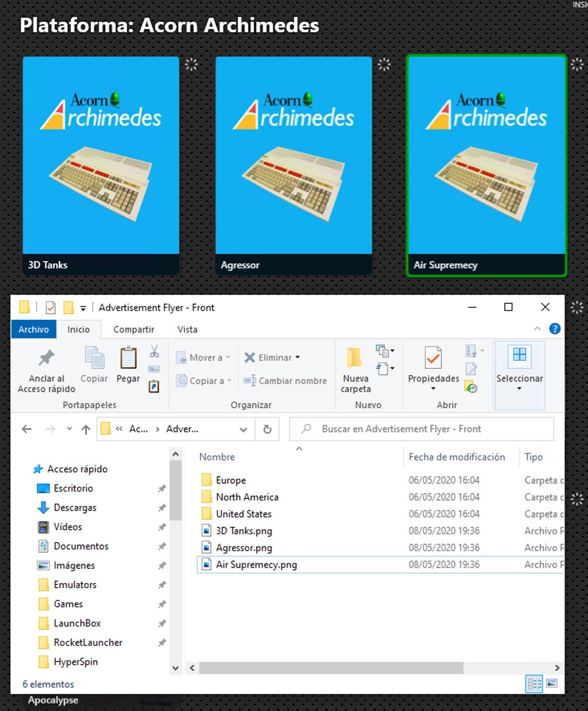Open the Propiedades dropdown arrow
The image size is (588, 711).
pyautogui.click(x=433, y=388)
